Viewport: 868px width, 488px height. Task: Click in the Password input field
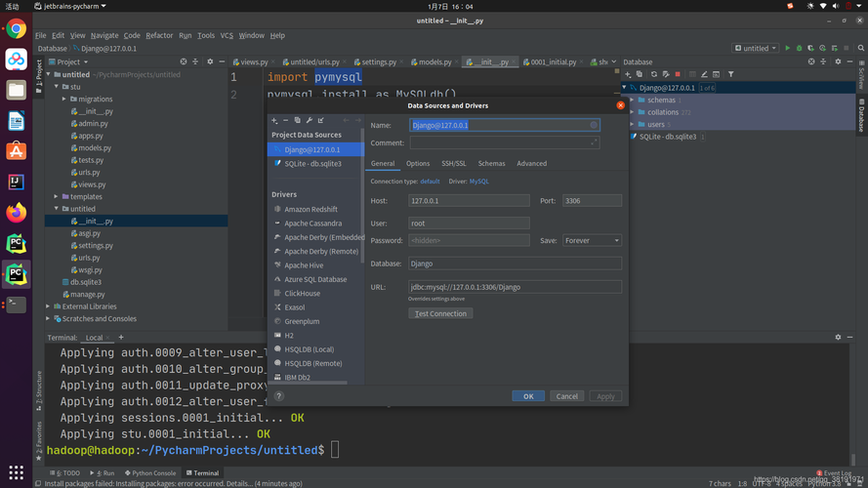tap(469, 241)
